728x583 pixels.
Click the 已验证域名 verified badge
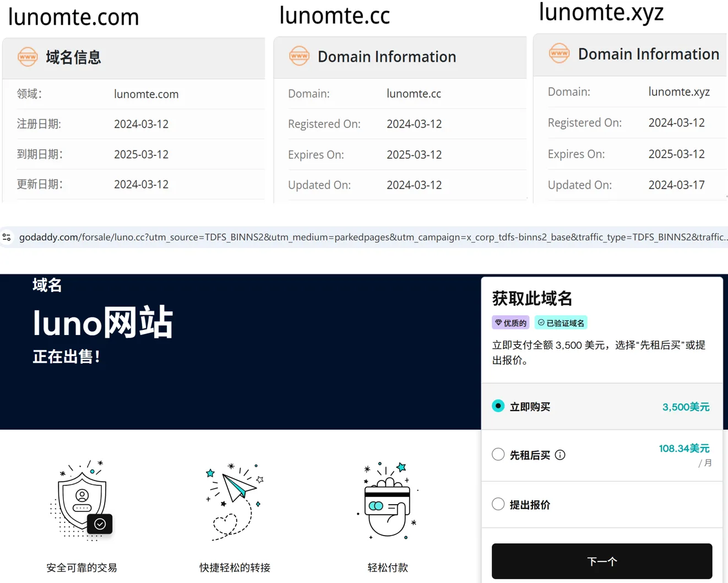tap(561, 323)
